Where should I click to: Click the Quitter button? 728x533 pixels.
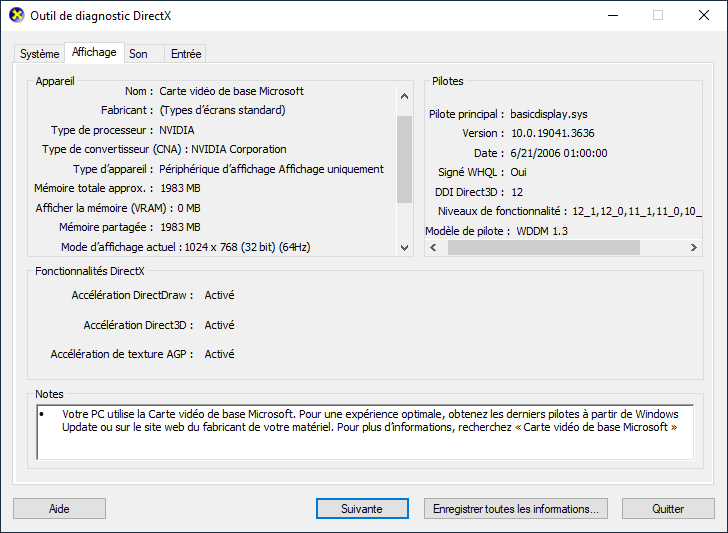point(668,508)
